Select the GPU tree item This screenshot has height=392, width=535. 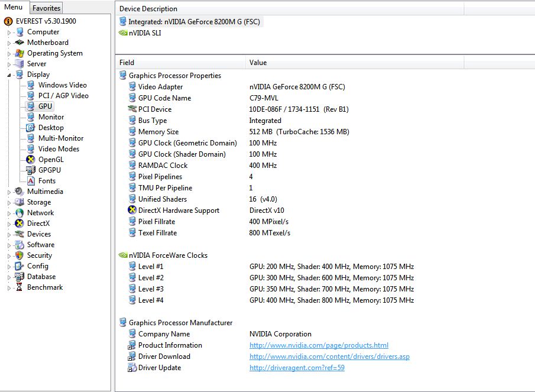[x=45, y=106]
